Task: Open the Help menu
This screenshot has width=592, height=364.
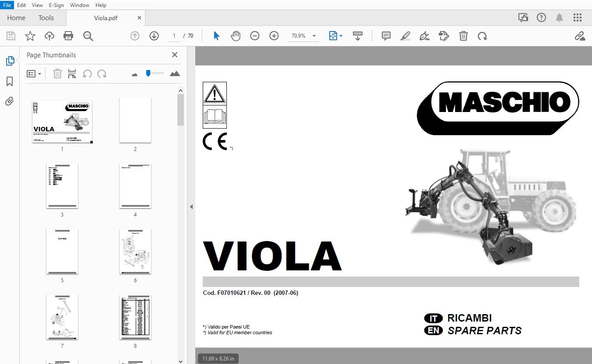Action: (101, 5)
